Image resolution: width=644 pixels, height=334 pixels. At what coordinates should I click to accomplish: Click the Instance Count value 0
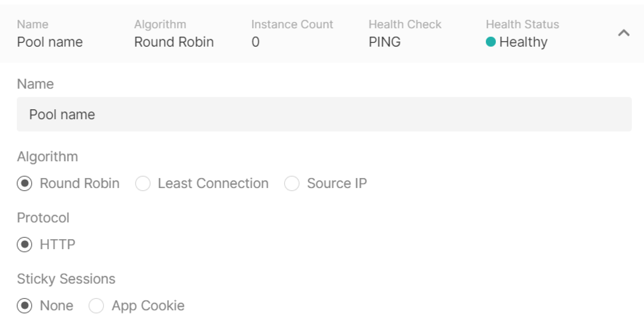256,42
